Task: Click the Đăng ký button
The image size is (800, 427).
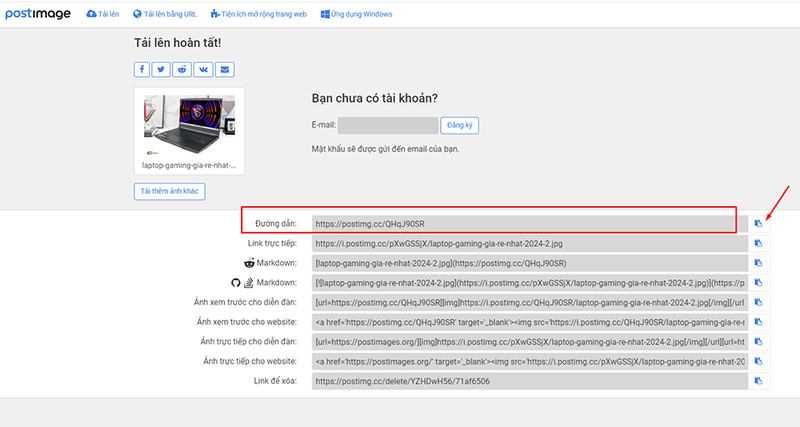Action: [460, 126]
